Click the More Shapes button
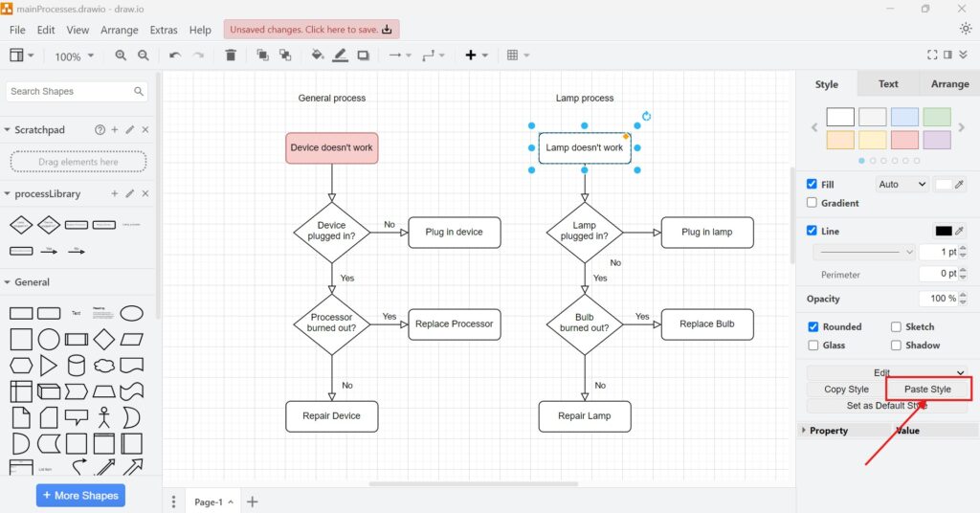The width and height of the screenshot is (980, 513). [80, 496]
